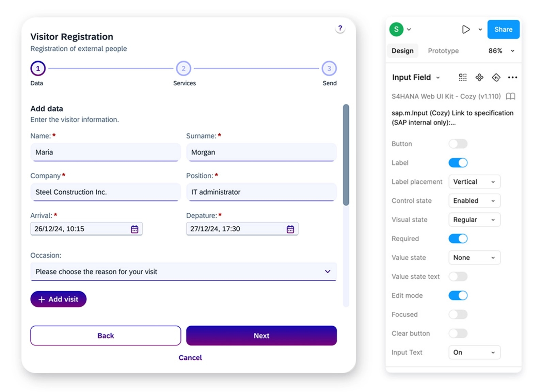Select the Design tab
This screenshot has width=541, height=392.
tap(402, 51)
